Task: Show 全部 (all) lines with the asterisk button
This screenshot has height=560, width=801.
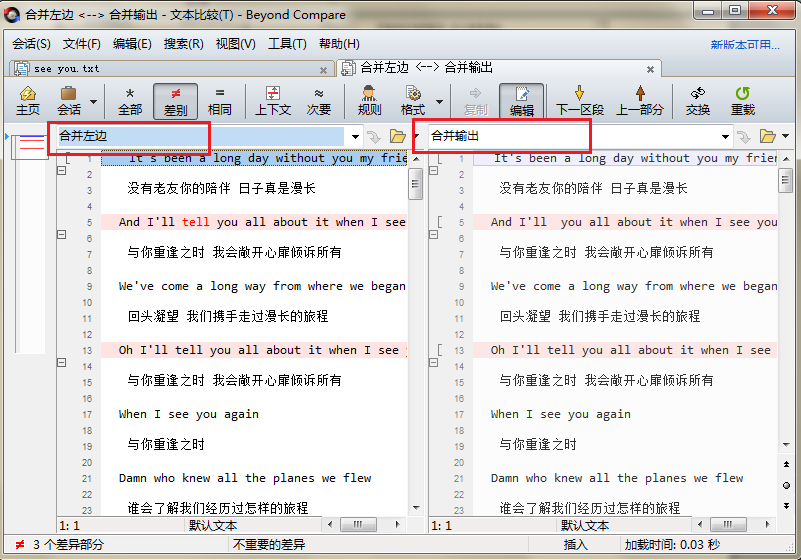Action: point(130,101)
